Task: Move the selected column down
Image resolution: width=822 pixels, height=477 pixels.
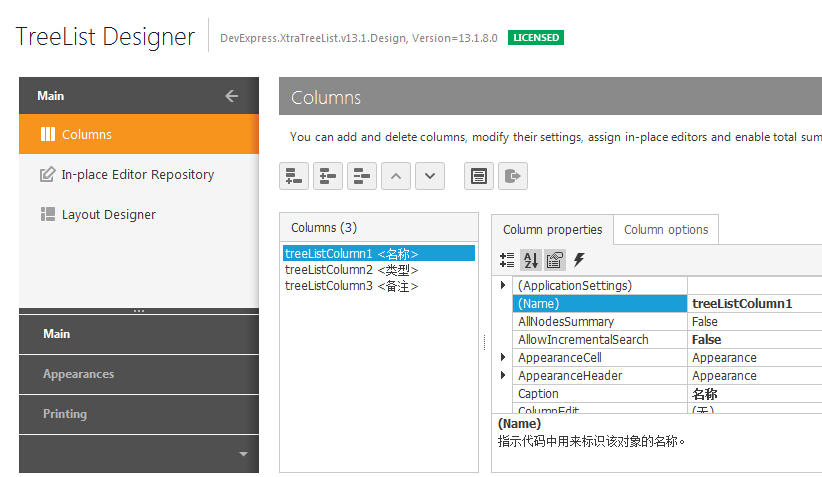Action: click(x=430, y=176)
